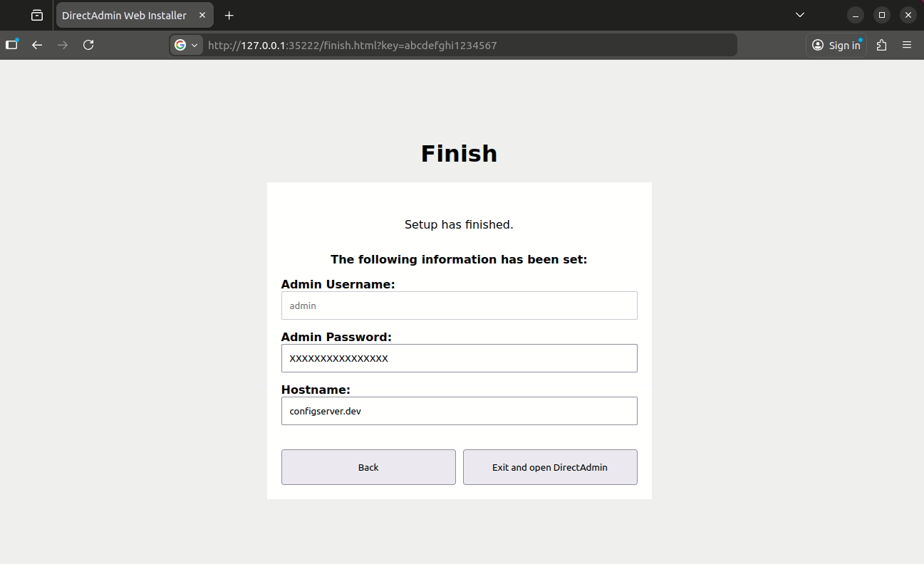Close the DirectAdmin Web Installer tab
This screenshot has height=564, width=924.
pyautogui.click(x=202, y=15)
